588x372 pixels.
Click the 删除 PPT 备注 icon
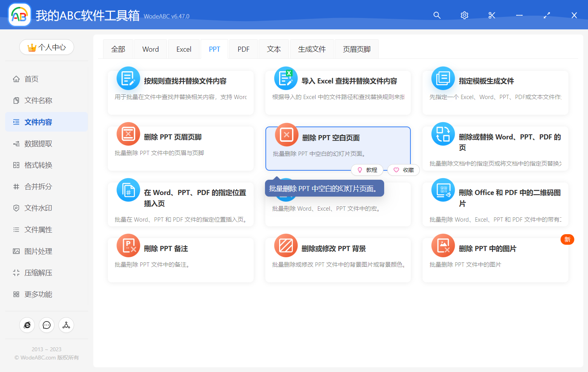point(128,246)
